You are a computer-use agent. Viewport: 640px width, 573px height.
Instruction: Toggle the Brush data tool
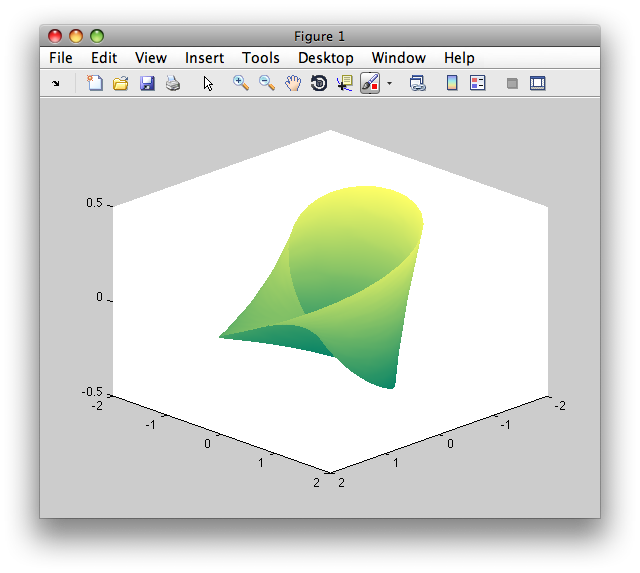(370, 83)
